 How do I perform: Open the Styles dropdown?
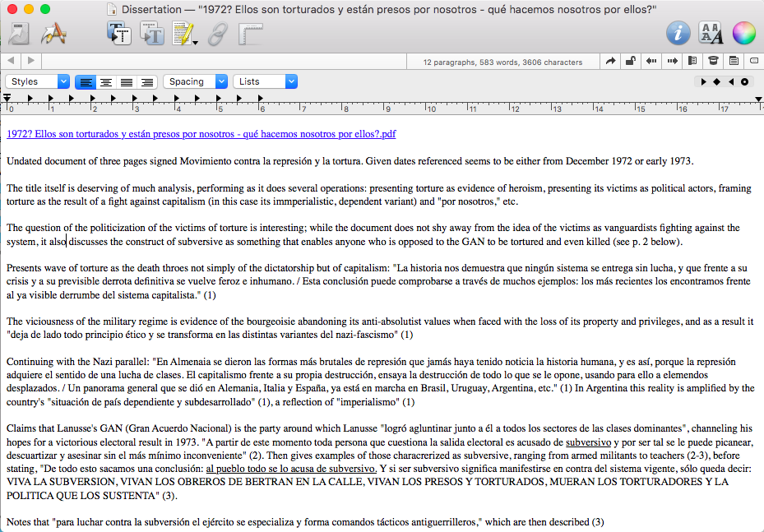tap(38, 81)
